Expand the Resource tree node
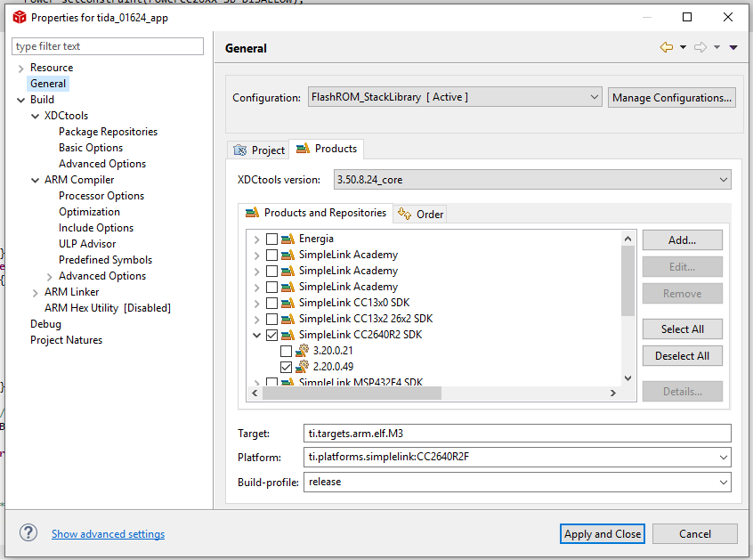Image resolution: width=753 pixels, height=560 pixels. [x=20, y=69]
